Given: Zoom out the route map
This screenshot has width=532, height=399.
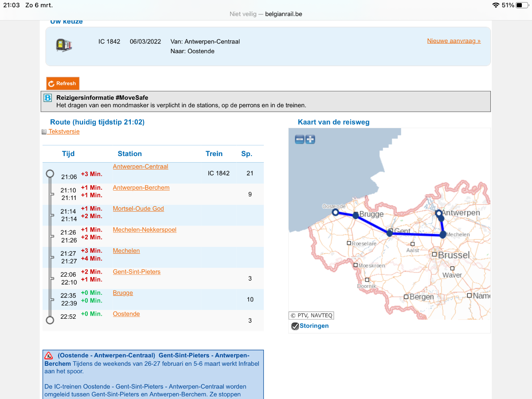Looking at the screenshot, I should tap(300, 140).
